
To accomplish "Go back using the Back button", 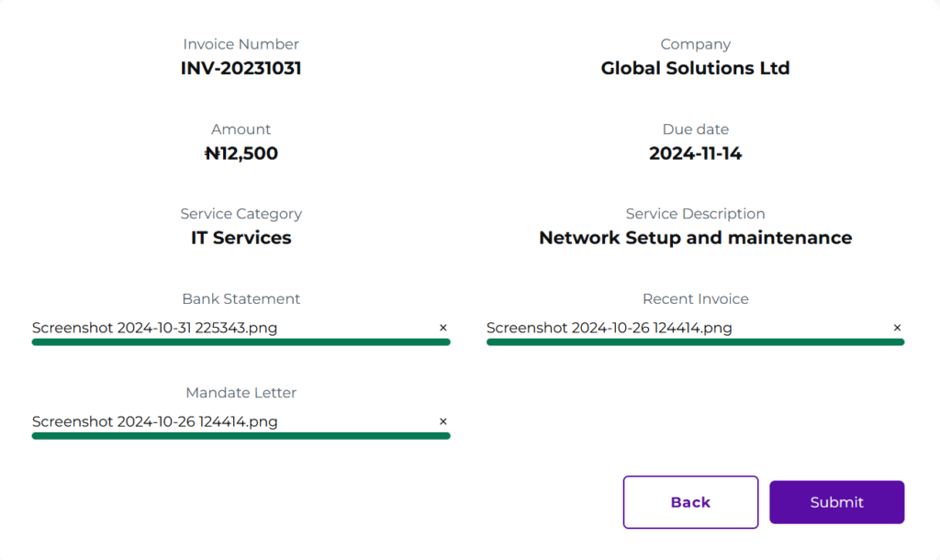I will tap(690, 502).
